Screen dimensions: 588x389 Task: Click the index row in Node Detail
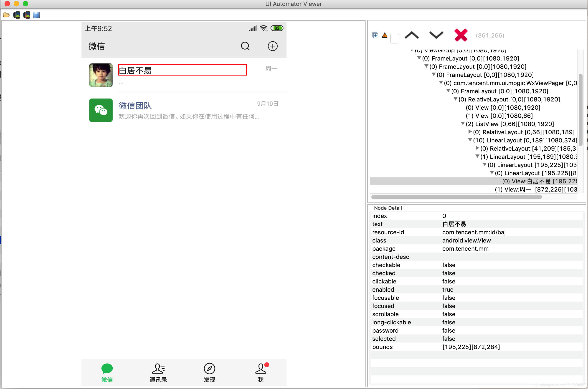pos(476,216)
